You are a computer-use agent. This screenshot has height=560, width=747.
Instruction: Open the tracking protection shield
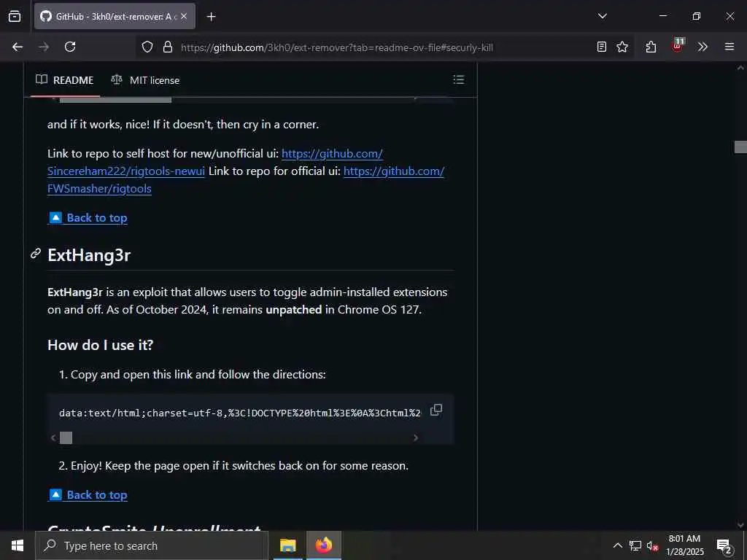[147, 47]
